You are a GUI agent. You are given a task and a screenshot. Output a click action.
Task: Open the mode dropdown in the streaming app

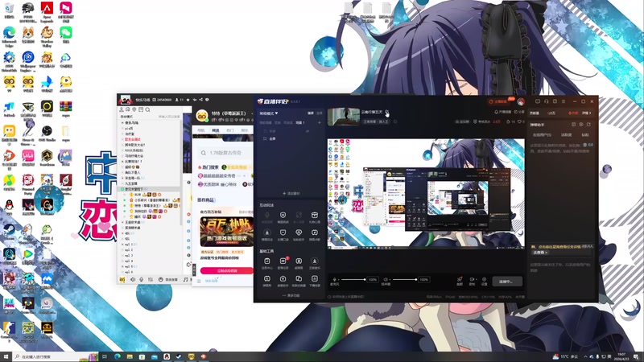coord(269,113)
